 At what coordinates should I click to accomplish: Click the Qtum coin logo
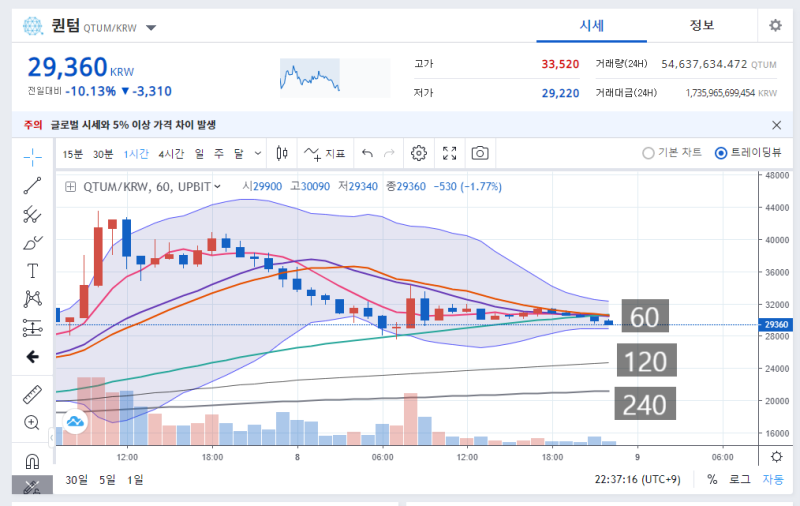(x=33, y=26)
